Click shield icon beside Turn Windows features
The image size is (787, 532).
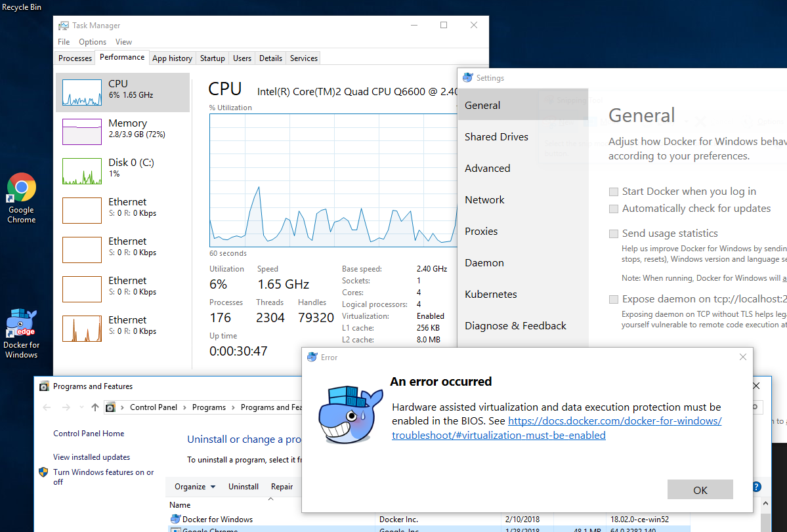[44, 472]
